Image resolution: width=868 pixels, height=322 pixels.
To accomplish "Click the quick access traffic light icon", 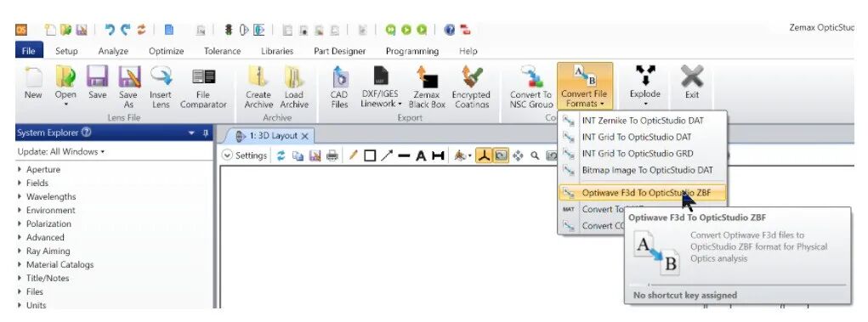I will (x=228, y=30).
